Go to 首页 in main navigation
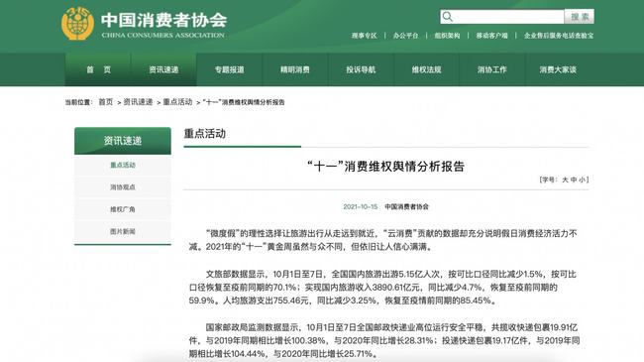This screenshot has height=362, width=644. [98, 69]
